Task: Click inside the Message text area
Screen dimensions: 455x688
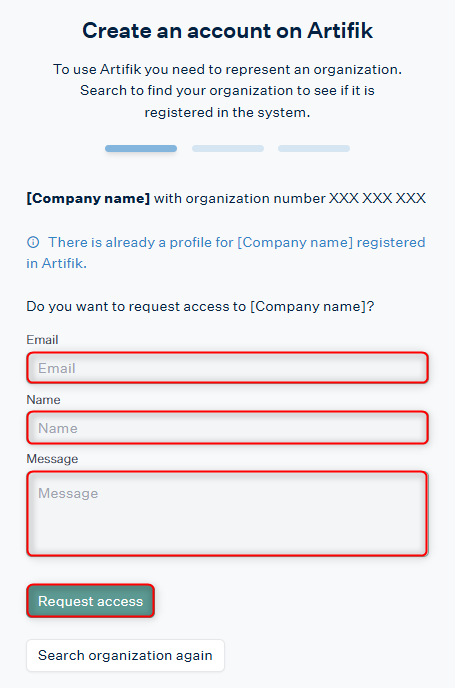Action: [x=227, y=513]
